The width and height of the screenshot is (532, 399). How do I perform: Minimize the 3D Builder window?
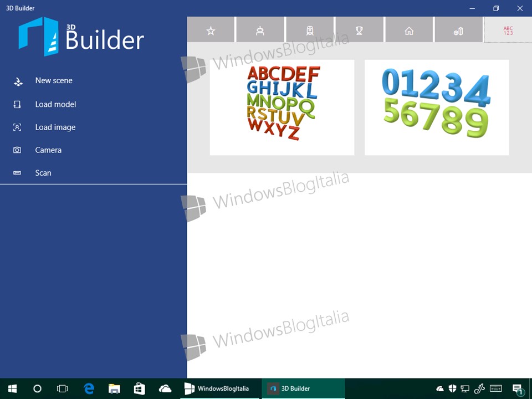(x=472, y=8)
